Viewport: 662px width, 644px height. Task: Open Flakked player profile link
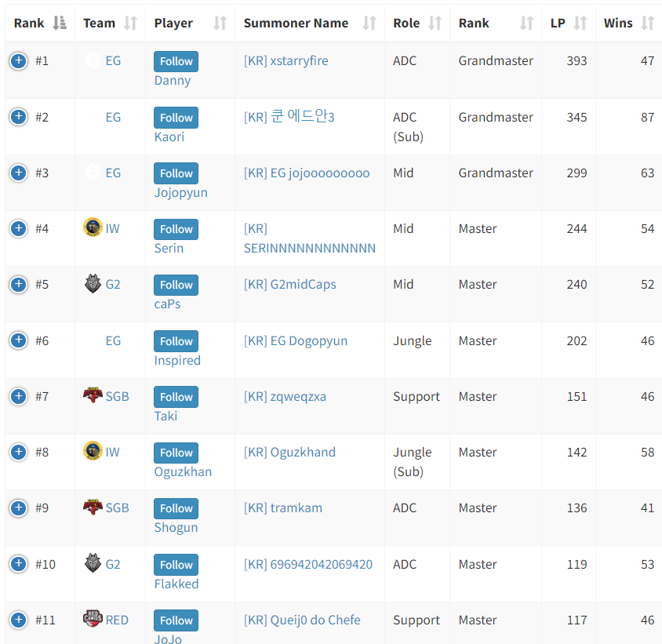[176, 584]
